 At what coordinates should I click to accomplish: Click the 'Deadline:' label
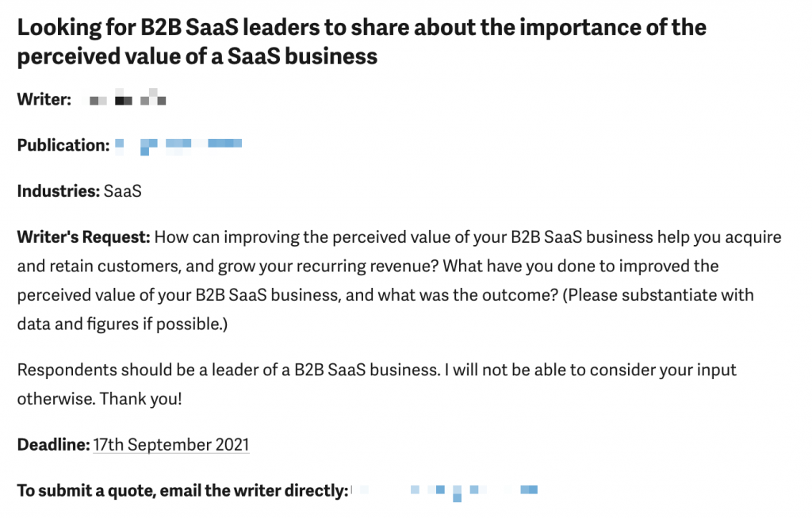[53, 444]
